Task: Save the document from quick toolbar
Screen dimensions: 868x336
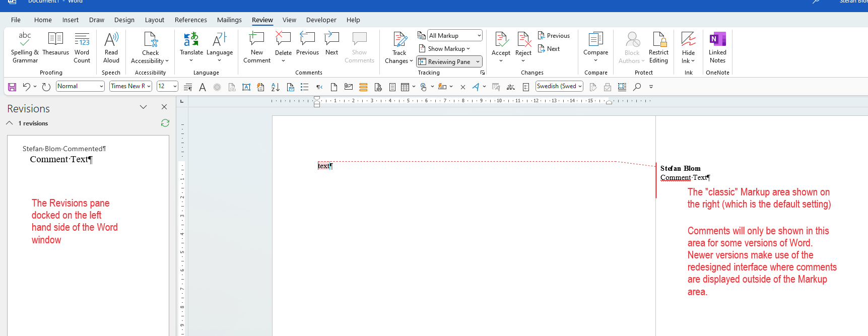Action: tap(12, 87)
